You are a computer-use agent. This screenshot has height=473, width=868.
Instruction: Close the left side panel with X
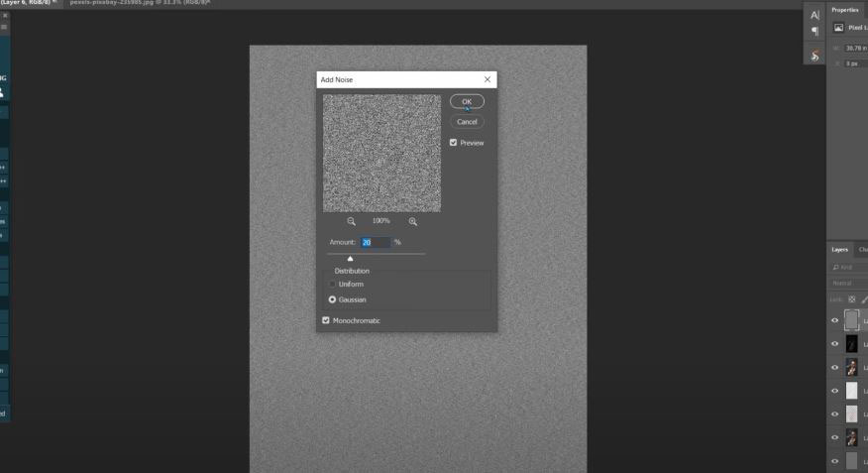(5, 16)
